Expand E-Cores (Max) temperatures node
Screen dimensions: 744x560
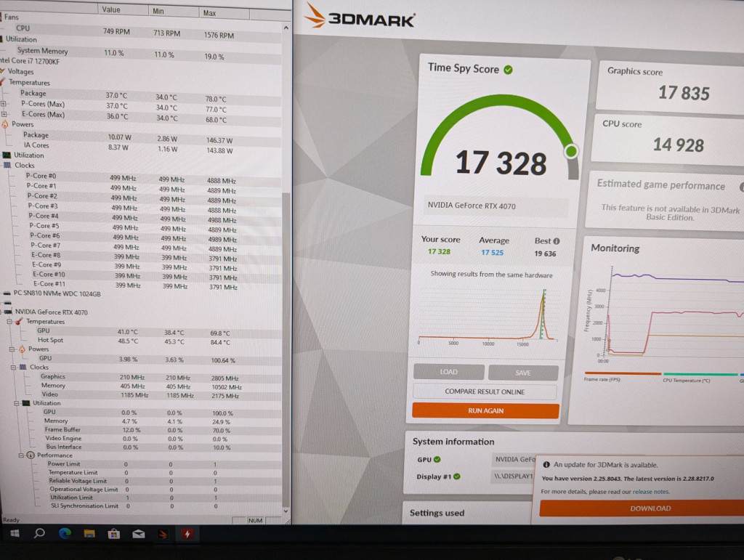click(x=4, y=114)
